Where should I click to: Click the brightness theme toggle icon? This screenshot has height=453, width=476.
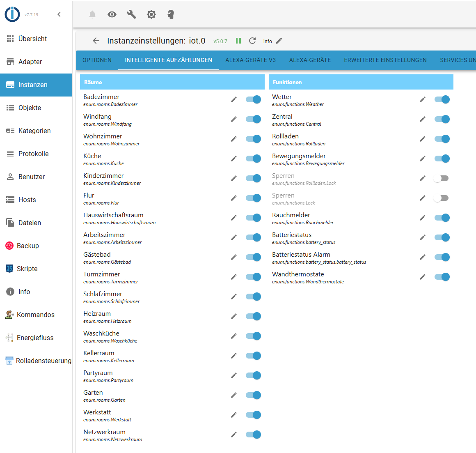(151, 14)
